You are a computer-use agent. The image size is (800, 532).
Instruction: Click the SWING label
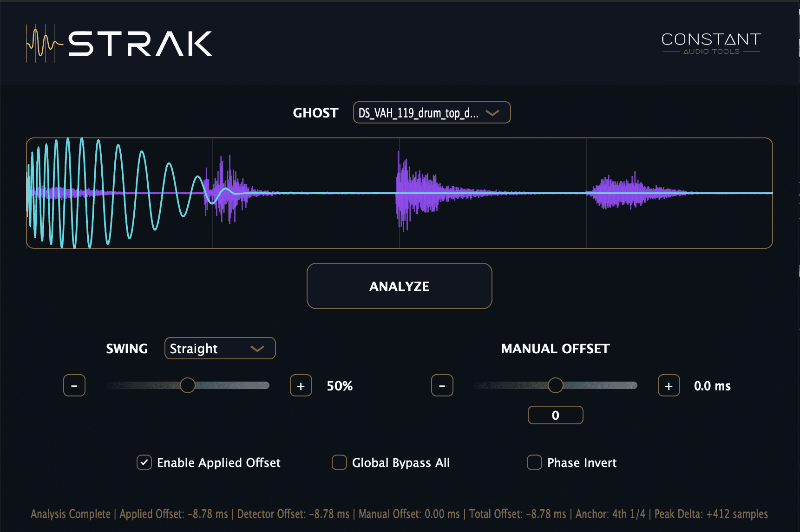pos(127,349)
